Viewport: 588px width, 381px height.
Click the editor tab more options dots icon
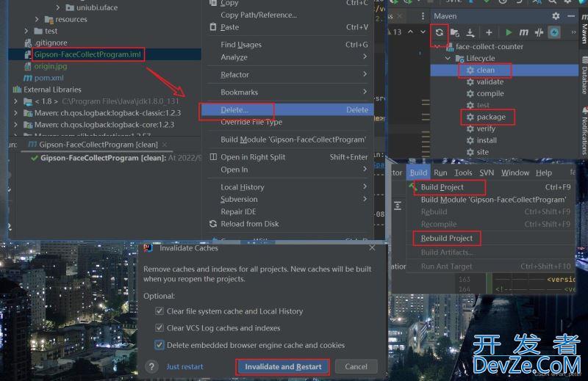[423, 16]
